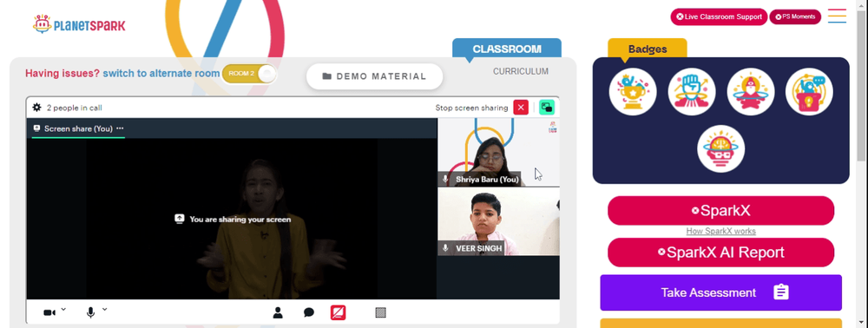This screenshot has height=328, width=868.
Task: Click the mic icon beside Shriya Baru name
Action: coord(445,180)
